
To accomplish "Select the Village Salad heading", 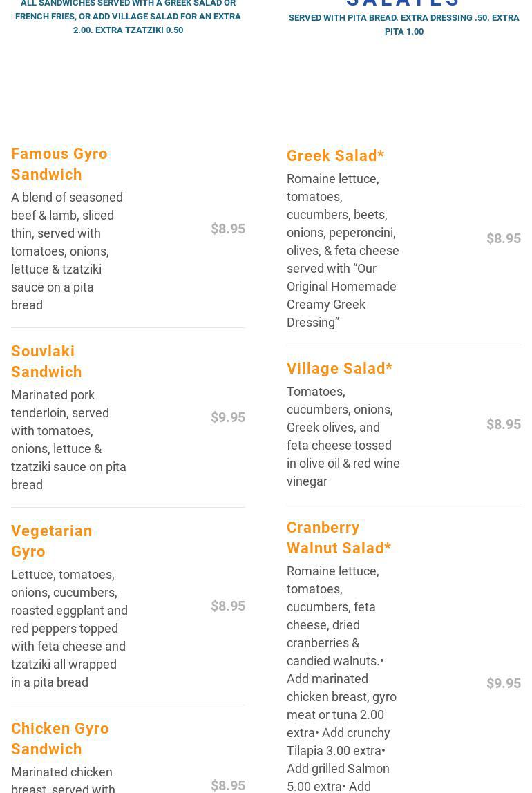I will [339, 368].
